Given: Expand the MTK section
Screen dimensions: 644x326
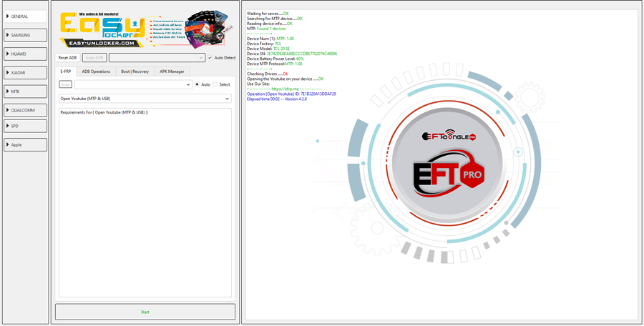Looking at the screenshot, I should (26, 92).
